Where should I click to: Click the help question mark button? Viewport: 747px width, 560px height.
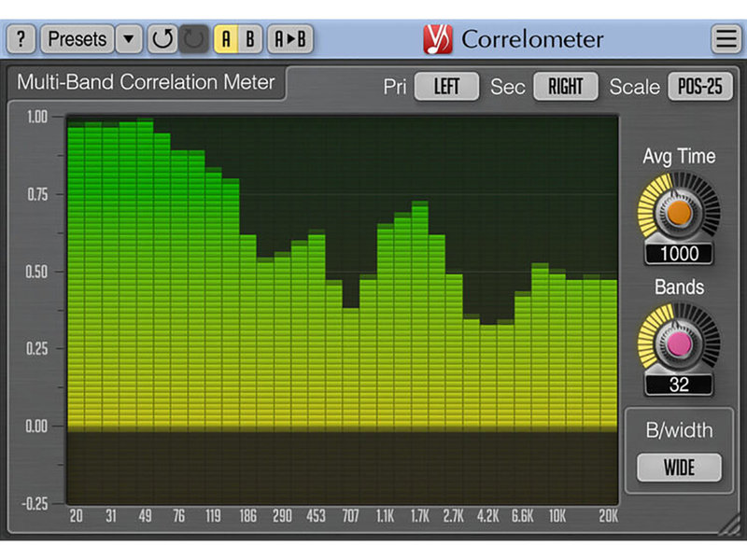point(21,39)
